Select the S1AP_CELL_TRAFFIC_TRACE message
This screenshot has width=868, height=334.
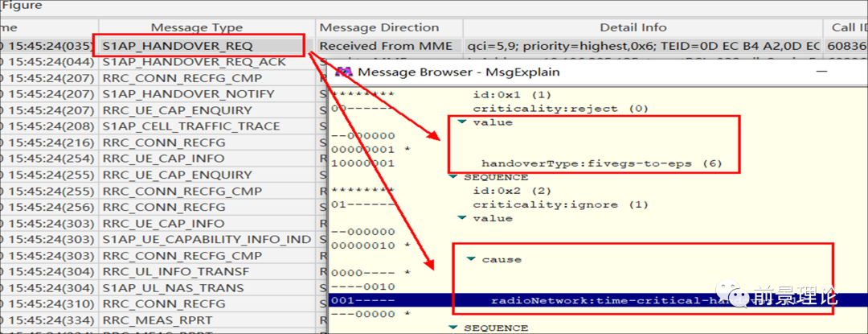[x=190, y=126]
